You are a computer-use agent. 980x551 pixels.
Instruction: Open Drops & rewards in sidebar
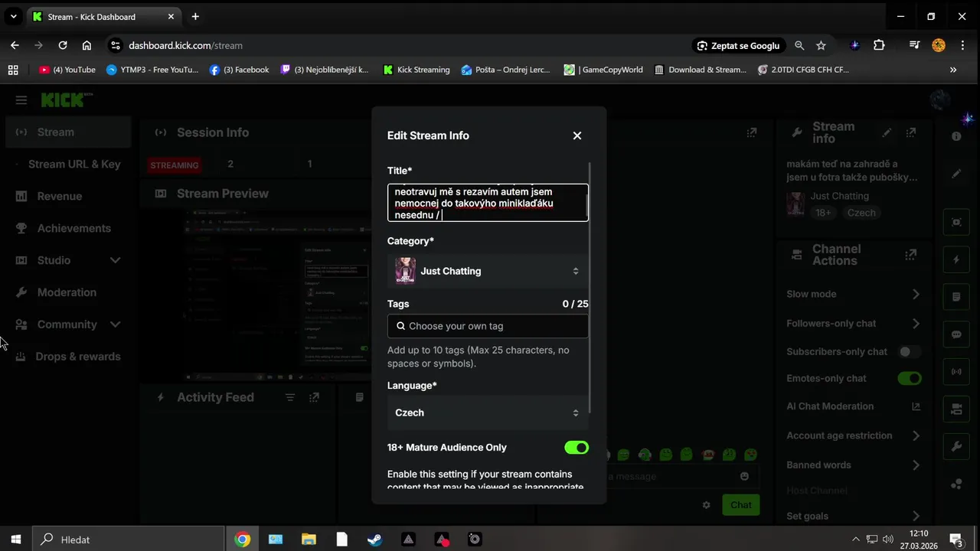click(77, 357)
